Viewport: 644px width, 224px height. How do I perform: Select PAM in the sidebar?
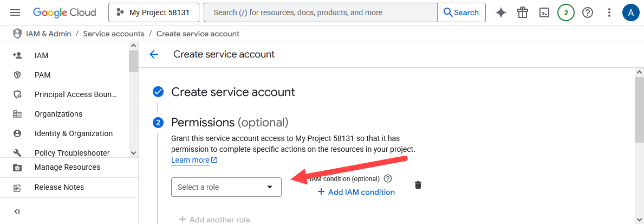point(43,75)
